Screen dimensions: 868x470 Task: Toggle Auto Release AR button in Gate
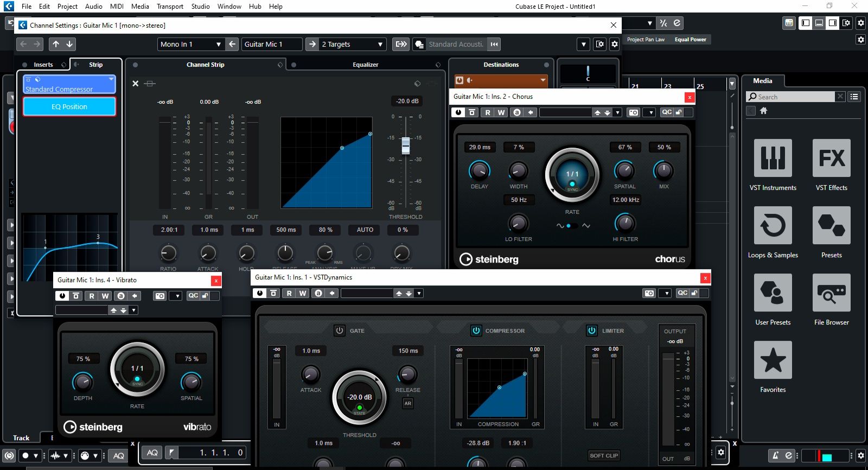pyautogui.click(x=408, y=403)
